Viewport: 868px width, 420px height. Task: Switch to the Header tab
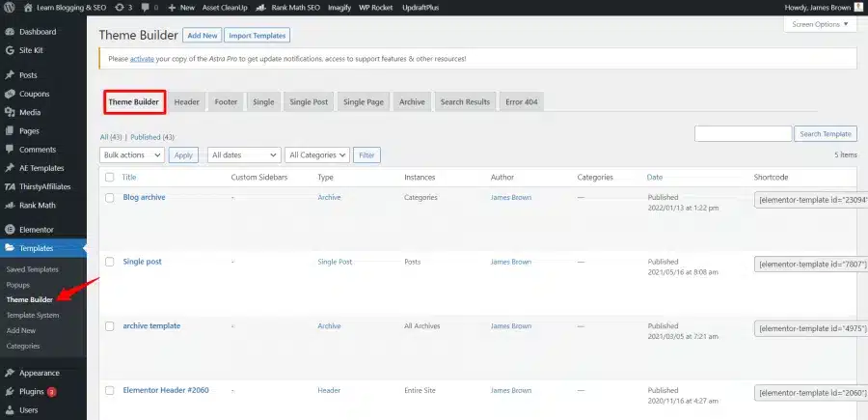point(186,102)
